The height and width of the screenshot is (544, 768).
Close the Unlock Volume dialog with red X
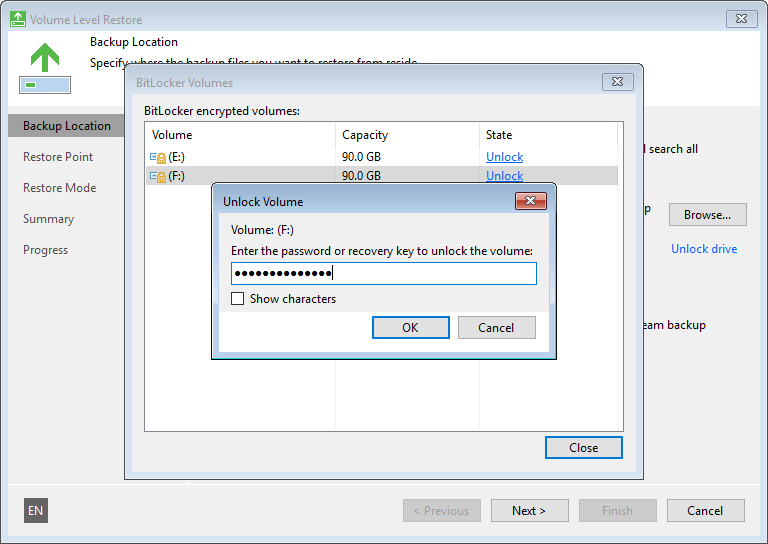coord(530,201)
